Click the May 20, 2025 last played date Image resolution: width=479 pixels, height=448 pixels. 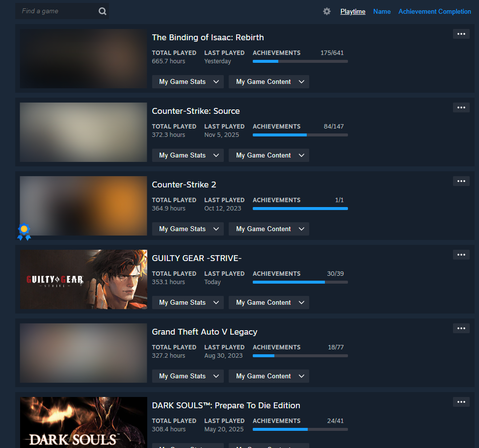point(224,429)
